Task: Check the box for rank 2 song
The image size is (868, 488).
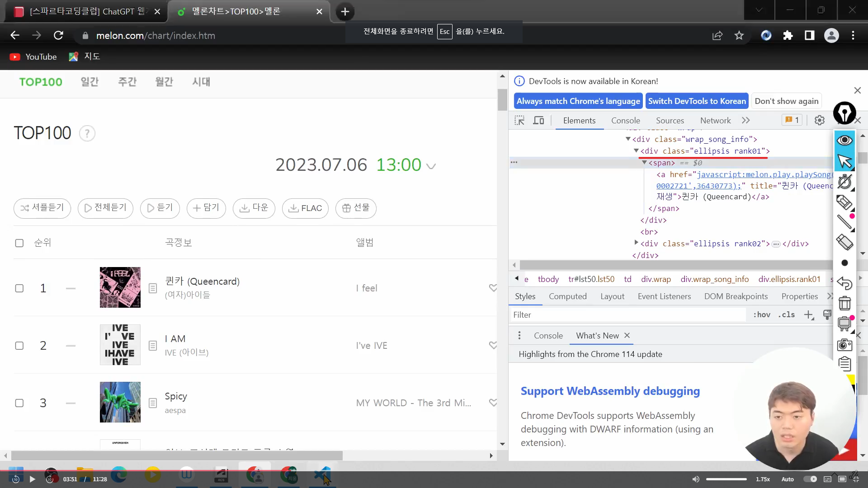Action: click(19, 346)
